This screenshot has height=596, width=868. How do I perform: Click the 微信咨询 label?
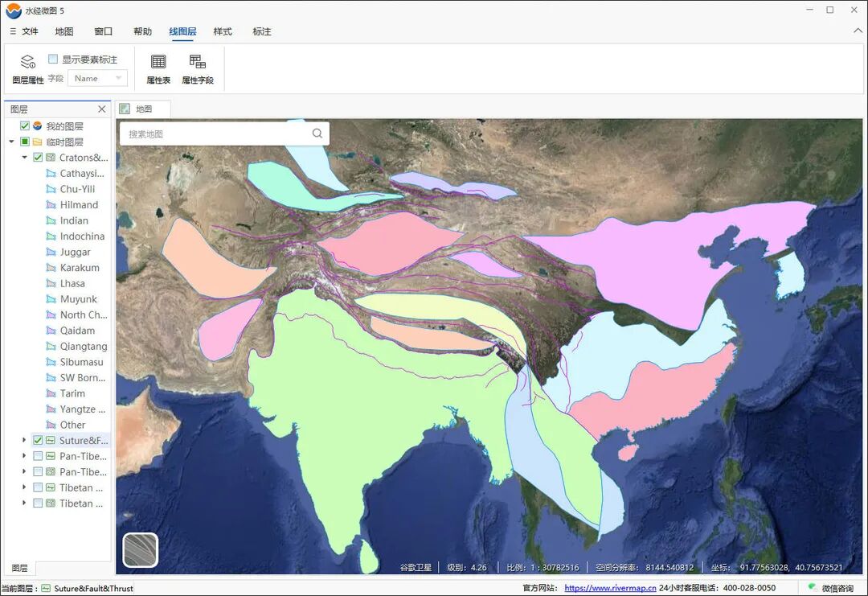click(837, 588)
